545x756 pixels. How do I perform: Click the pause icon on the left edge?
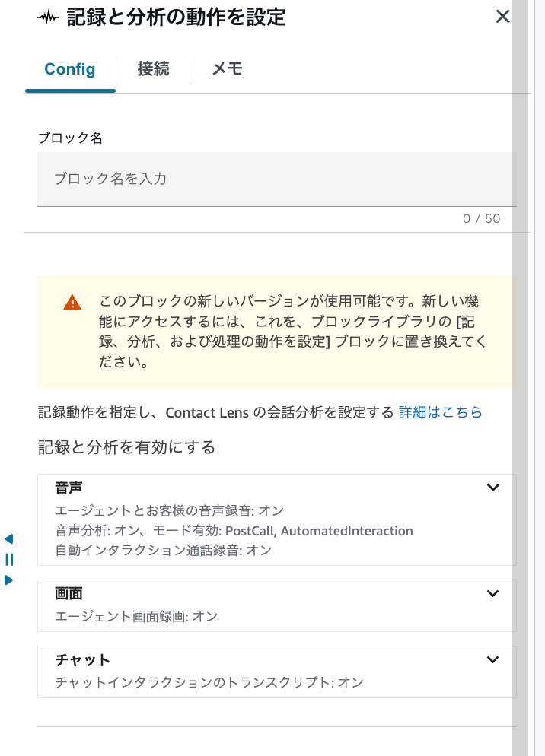pyautogui.click(x=8, y=560)
